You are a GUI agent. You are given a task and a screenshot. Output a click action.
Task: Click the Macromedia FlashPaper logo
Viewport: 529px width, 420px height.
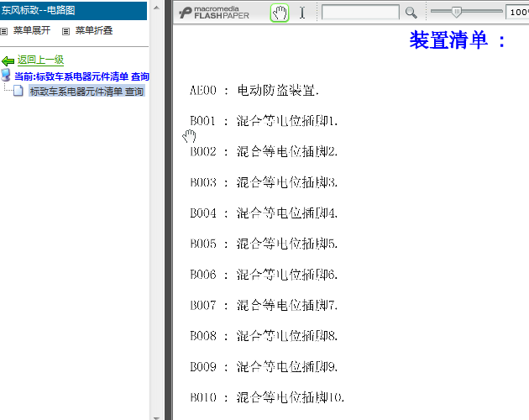point(214,13)
